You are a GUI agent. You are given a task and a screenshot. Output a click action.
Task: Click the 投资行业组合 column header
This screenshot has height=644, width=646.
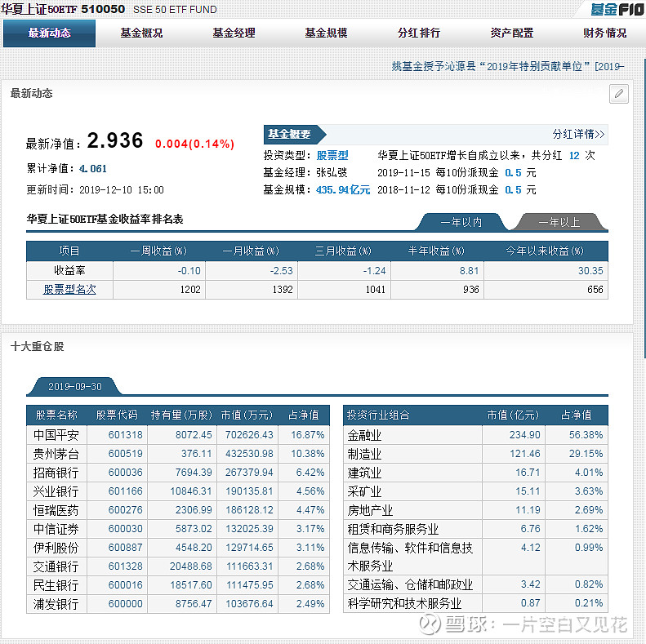378,415
